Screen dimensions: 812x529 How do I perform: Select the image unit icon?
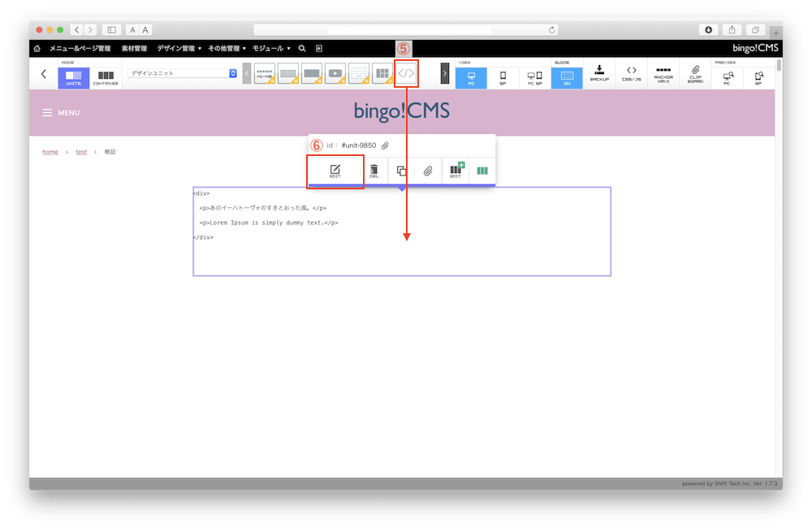click(312, 74)
